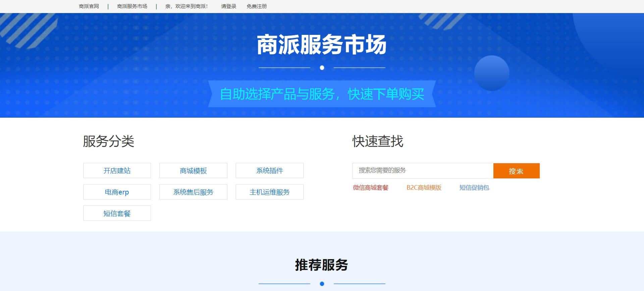Viewport: 644px width, 291px height.
Task: Focus the 搜索您需要的服务 search field
Action: click(423, 171)
